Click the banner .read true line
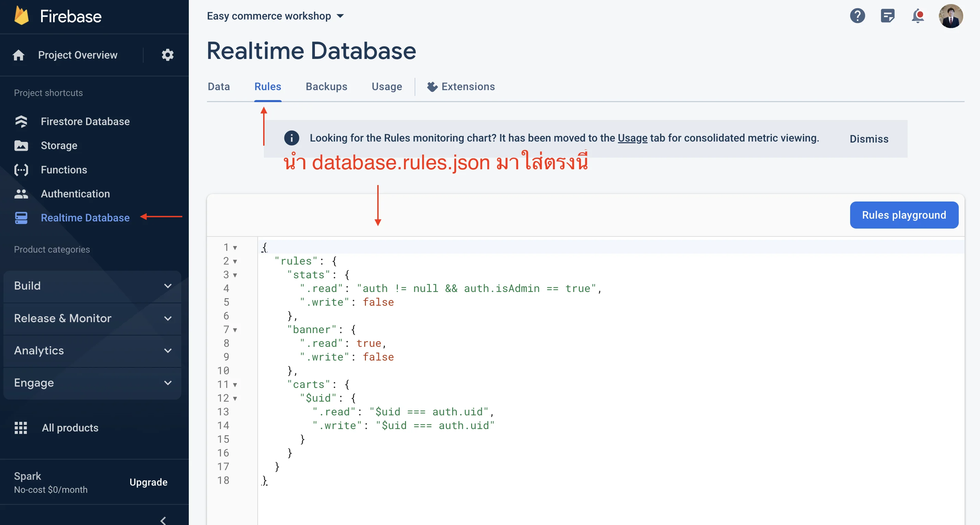This screenshot has height=525, width=980. click(x=343, y=343)
